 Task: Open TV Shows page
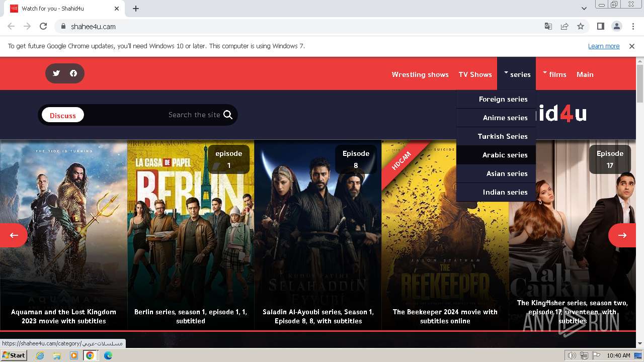tap(475, 74)
